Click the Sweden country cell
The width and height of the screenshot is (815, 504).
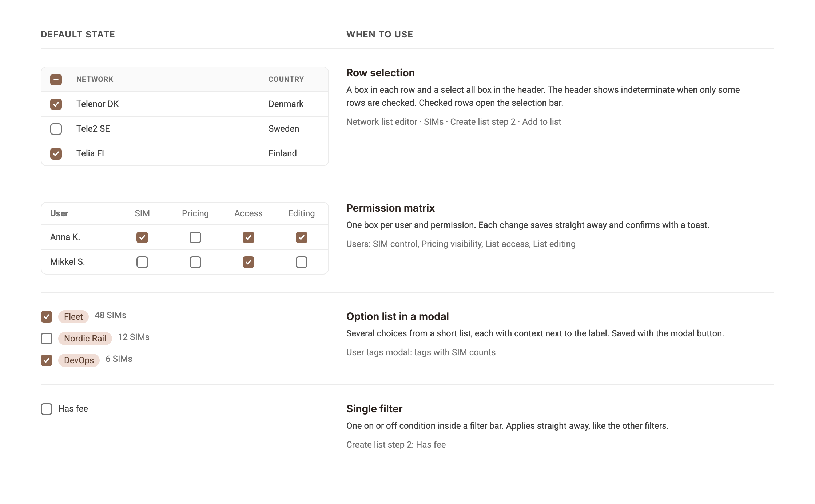coord(284,129)
